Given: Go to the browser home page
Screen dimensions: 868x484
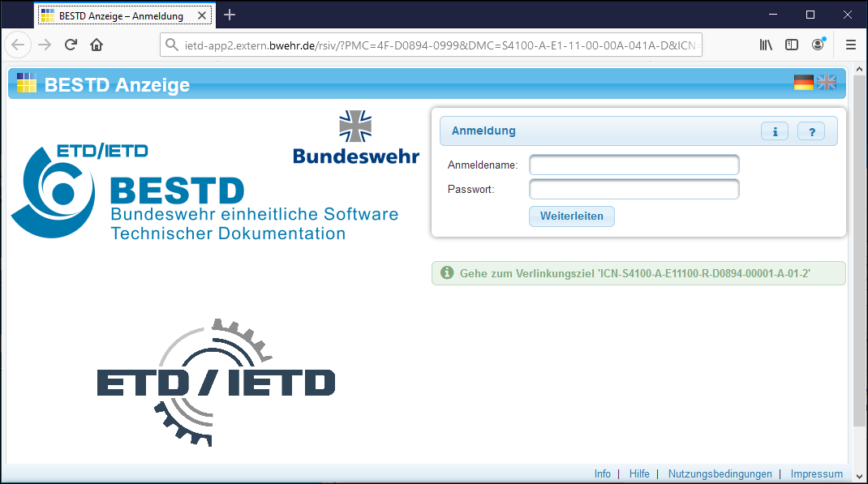Looking at the screenshot, I should point(97,45).
